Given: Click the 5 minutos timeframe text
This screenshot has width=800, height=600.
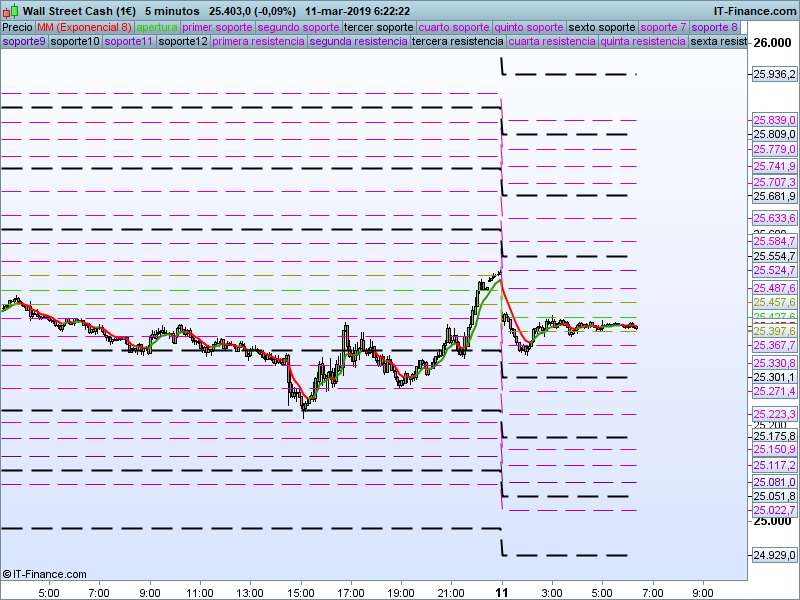Looking at the screenshot, I should (x=172, y=11).
